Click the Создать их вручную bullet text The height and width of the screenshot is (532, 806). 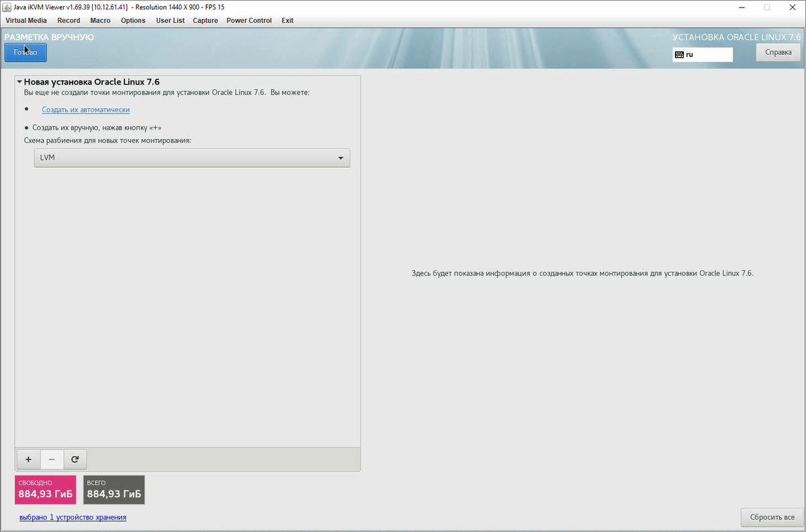point(97,127)
